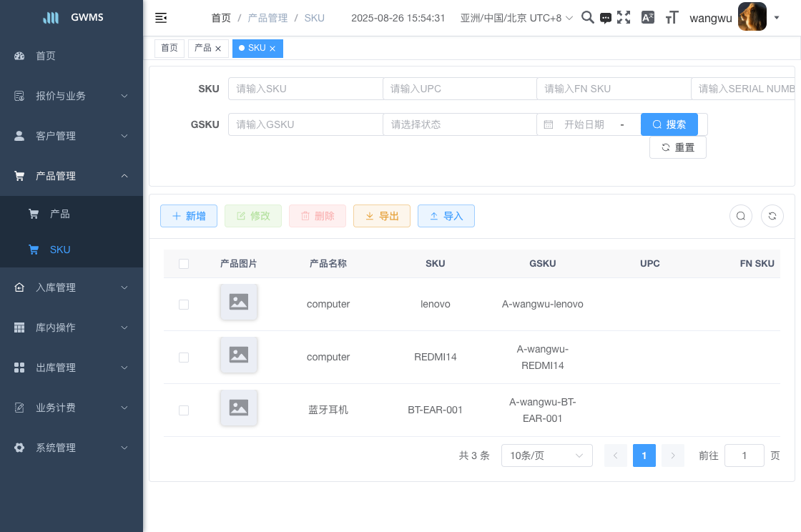
Task: Click the round search toggle icon above the table
Action: [741, 216]
